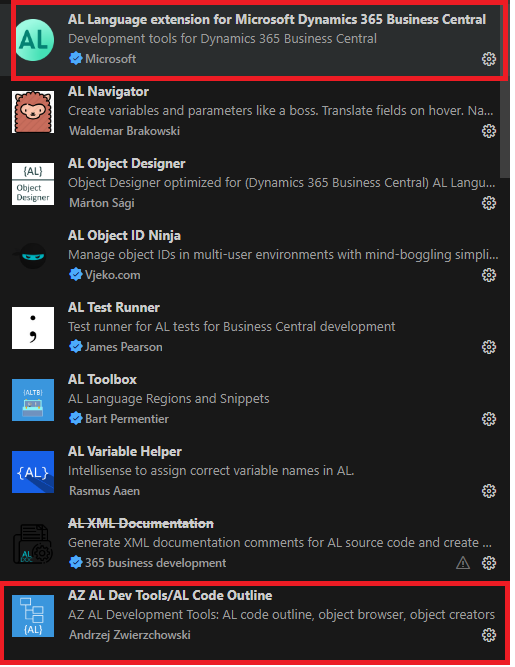Open manage gear for AZ AL Dev Tools

[489, 635]
